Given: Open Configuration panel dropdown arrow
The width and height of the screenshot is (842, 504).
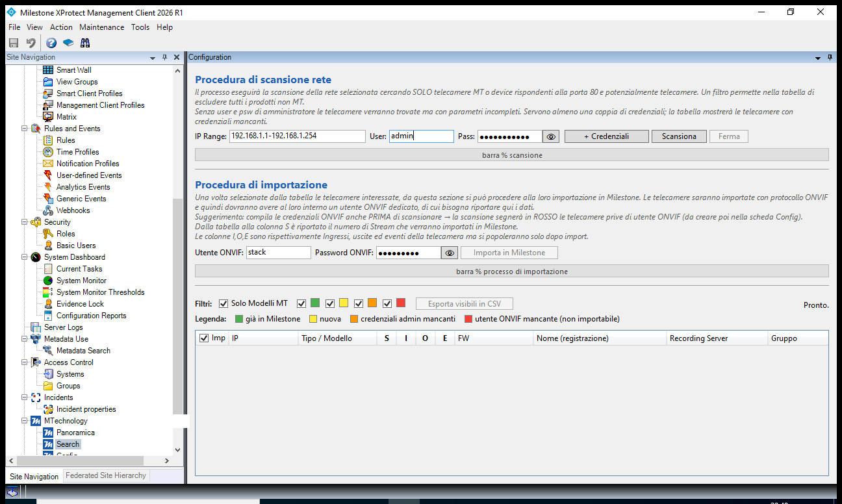Looking at the screenshot, I should (818, 58).
